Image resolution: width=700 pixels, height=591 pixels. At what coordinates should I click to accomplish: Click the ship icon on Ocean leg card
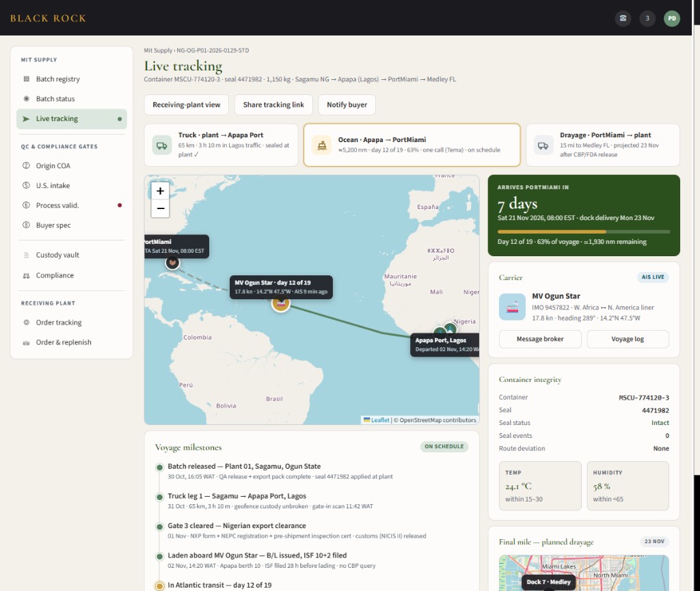pos(321,146)
